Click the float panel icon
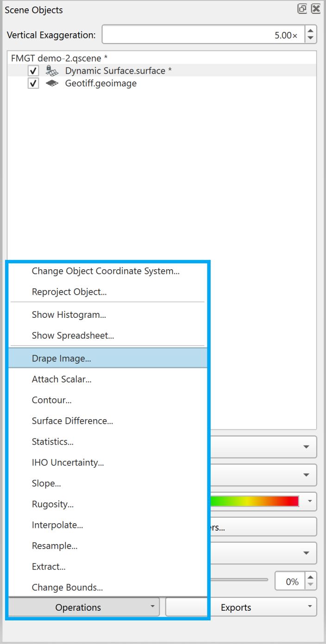This screenshot has width=326, height=644. pyautogui.click(x=302, y=9)
